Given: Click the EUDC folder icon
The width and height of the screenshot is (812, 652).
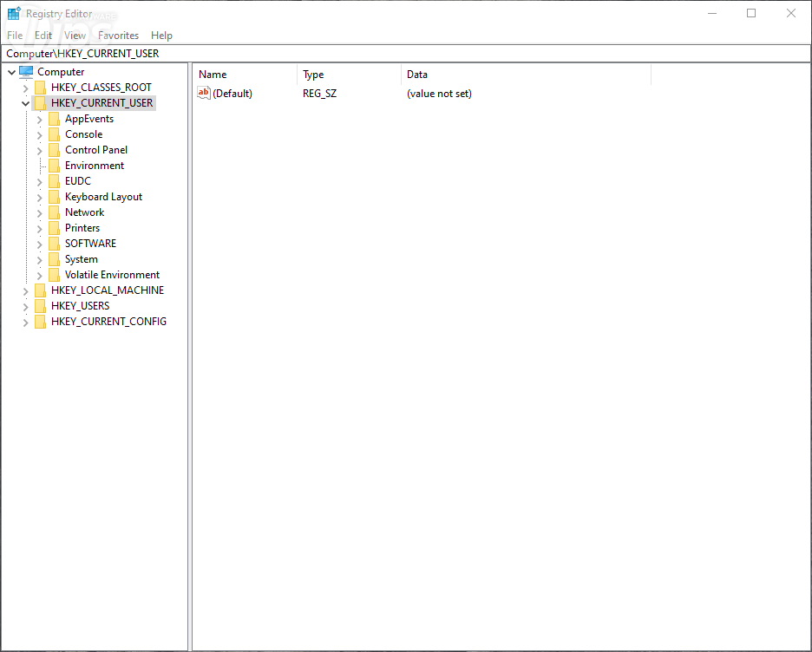Looking at the screenshot, I should point(54,181).
